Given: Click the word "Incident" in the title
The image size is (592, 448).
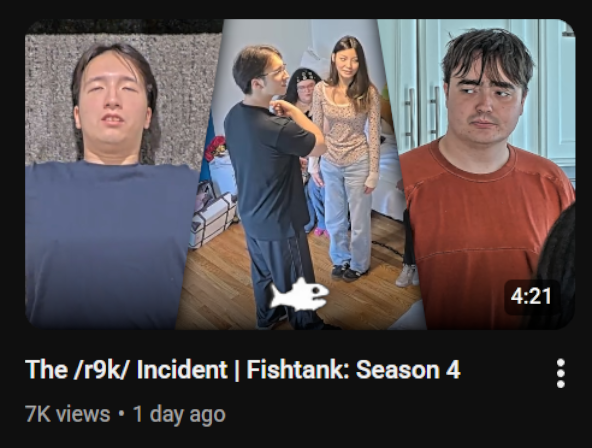Looking at the screenshot, I should pyautogui.click(x=182, y=369).
